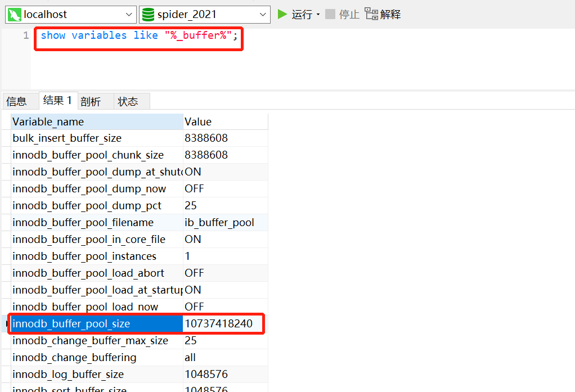Open the localhost connection dropdown

[x=128, y=14]
